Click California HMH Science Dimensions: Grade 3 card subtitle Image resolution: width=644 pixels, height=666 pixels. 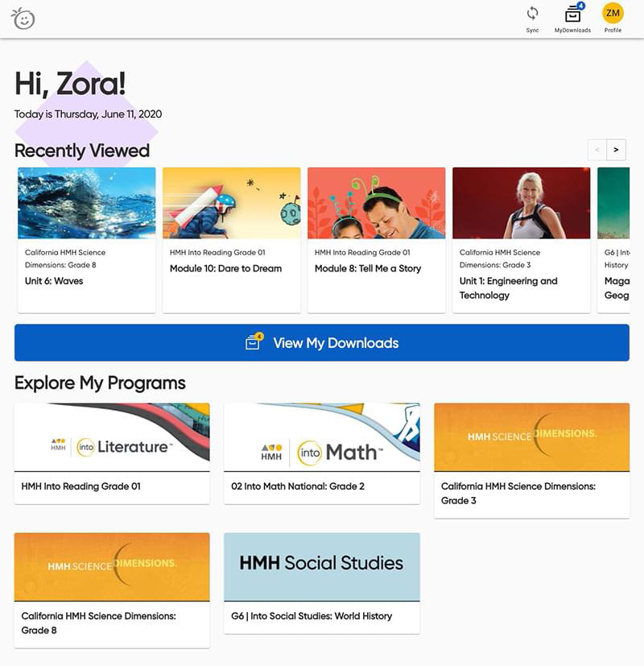pos(500,259)
